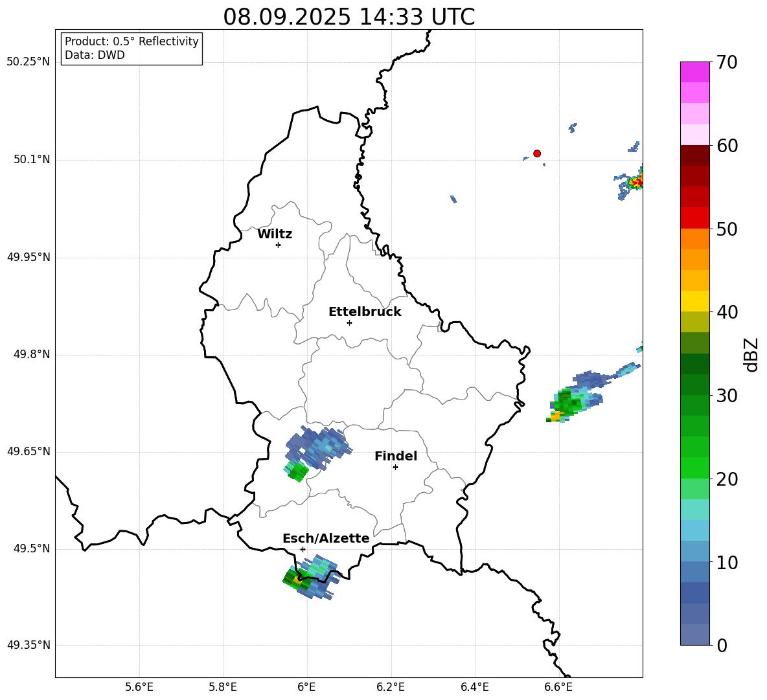Select the Wiltz city label
Screen dimensions: 767x700
point(275,234)
